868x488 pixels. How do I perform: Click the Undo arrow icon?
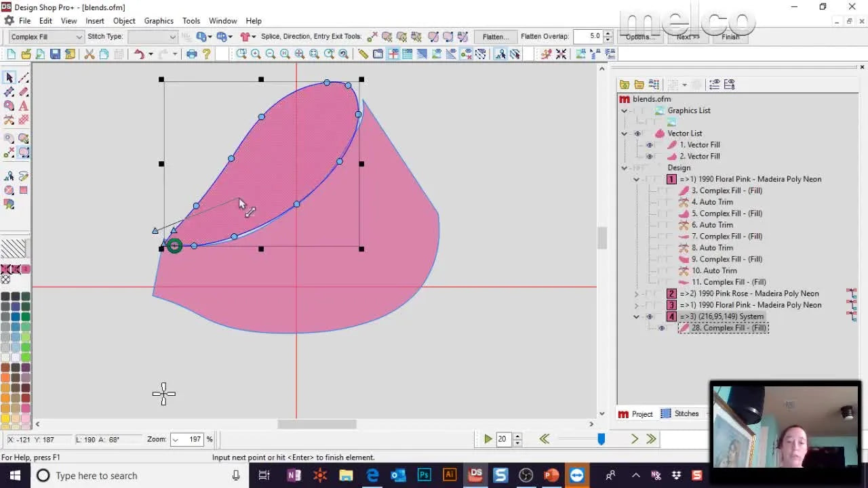tap(139, 54)
